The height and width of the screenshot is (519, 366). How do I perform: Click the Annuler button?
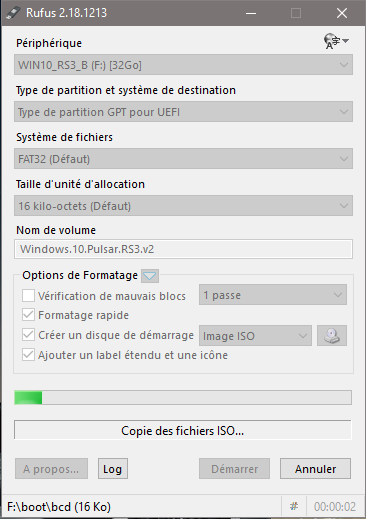point(315,469)
